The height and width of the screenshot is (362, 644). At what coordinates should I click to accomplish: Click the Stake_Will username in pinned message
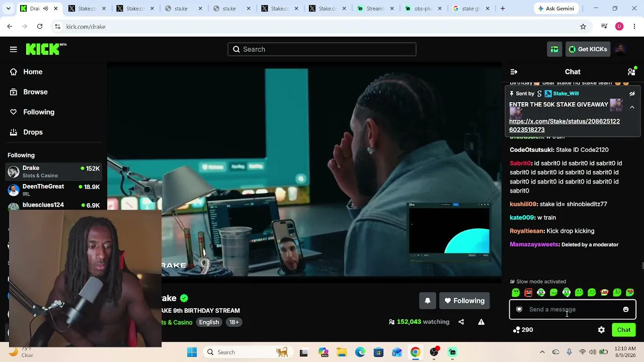pos(566,94)
